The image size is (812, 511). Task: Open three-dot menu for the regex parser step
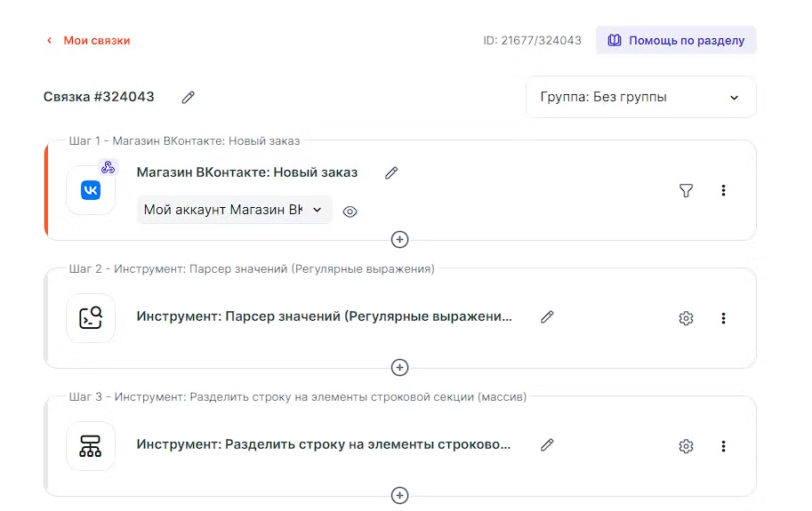click(723, 318)
